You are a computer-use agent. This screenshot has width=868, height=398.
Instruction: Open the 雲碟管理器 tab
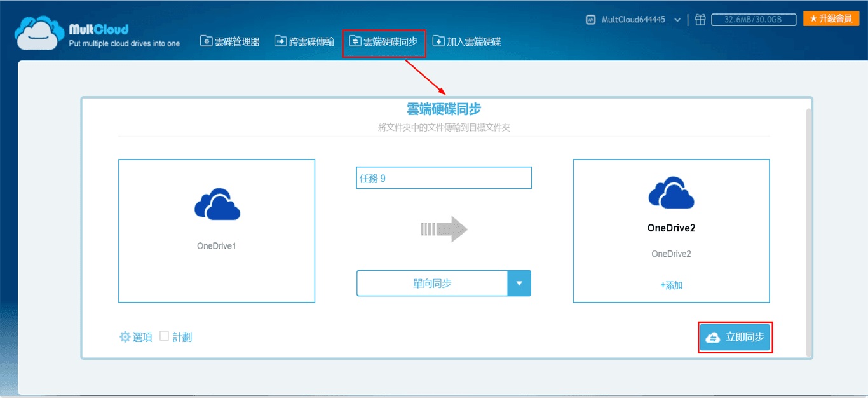click(x=230, y=41)
